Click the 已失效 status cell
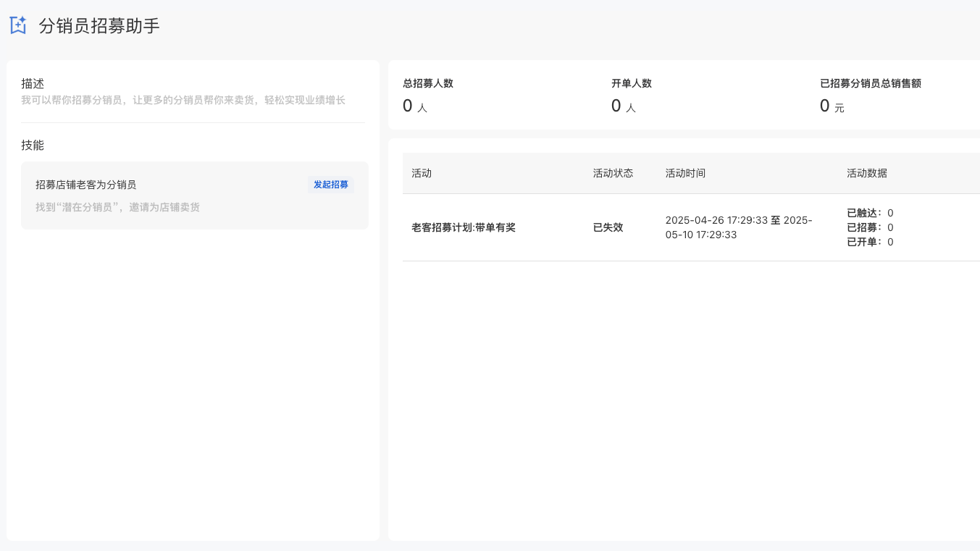The image size is (980, 551). pyautogui.click(x=608, y=227)
